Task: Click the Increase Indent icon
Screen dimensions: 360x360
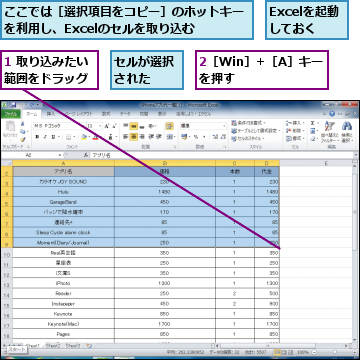Action: coord(159,137)
